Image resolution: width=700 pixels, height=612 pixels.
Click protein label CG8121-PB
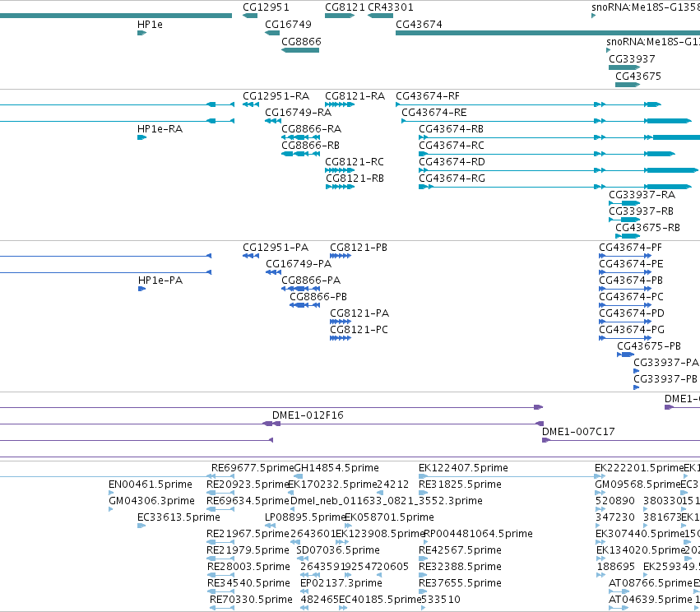pos(359,248)
